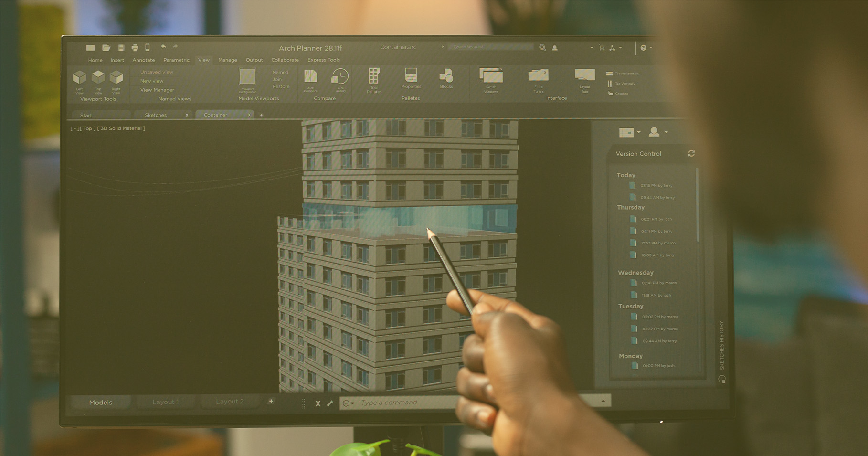This screenshot has width=868, height=456.
Task: Open the Help dropdown arrow
Action: point(651,48)
